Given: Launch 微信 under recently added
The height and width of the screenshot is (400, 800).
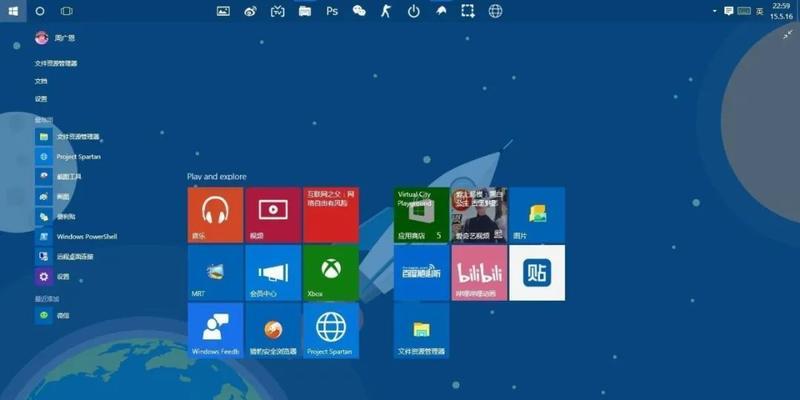Looking at the screenshot, I should (52, 315).
